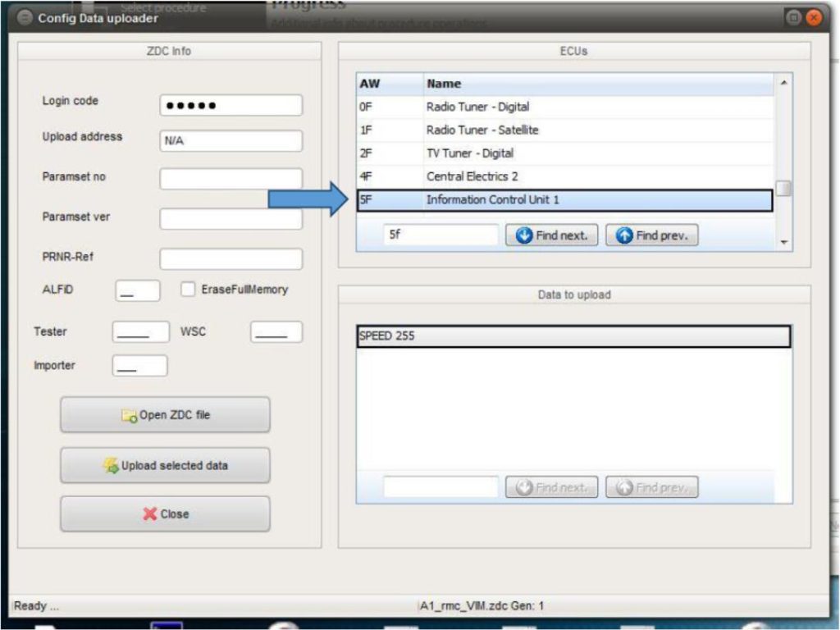Select the Information Control Unit 1 row
840x630 pixels.
coord(492,199)
